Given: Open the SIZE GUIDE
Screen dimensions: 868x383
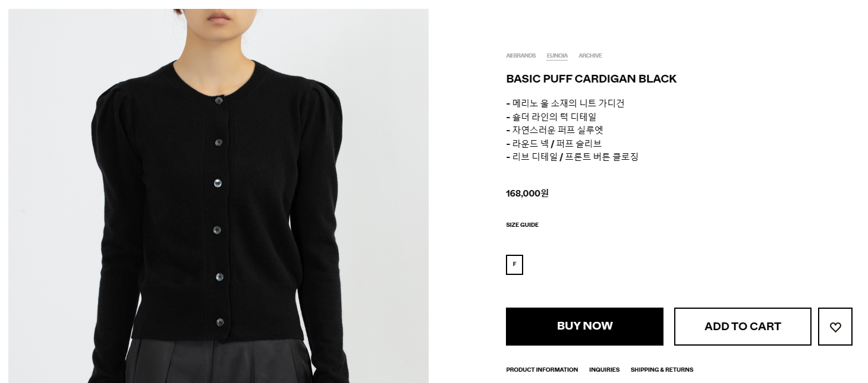Looking at the screenshot, I should click(x=522, y=225).
